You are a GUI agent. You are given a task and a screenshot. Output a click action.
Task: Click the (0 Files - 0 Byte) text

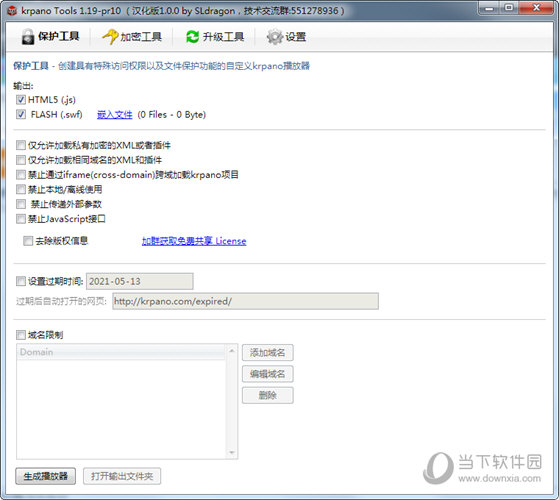172,114
